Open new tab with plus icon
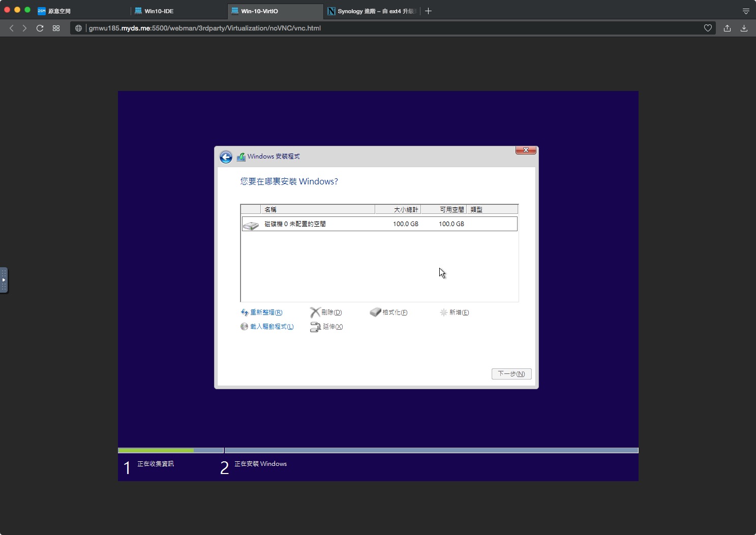The height and width of the screenshot is (535, 756). (x=428, y=11)
